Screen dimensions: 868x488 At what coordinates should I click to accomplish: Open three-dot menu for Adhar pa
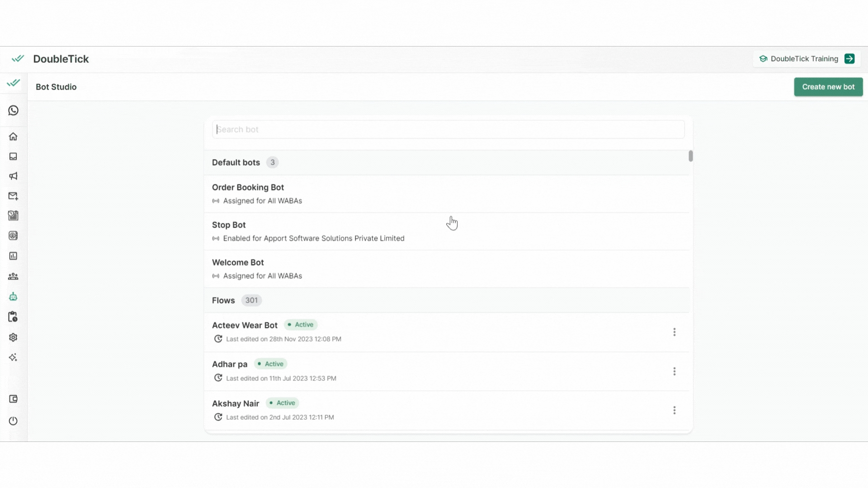(674, 371)
